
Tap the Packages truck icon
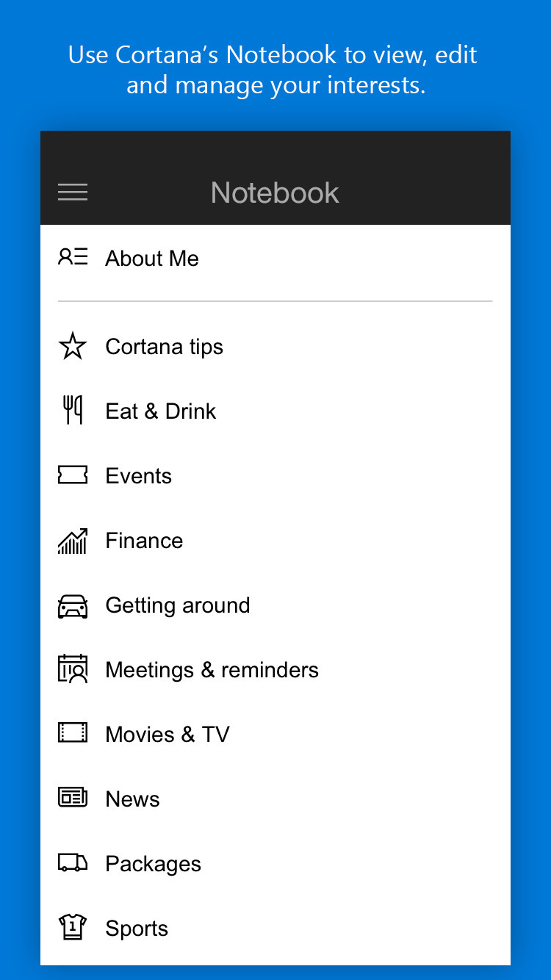tap(73, 862)
